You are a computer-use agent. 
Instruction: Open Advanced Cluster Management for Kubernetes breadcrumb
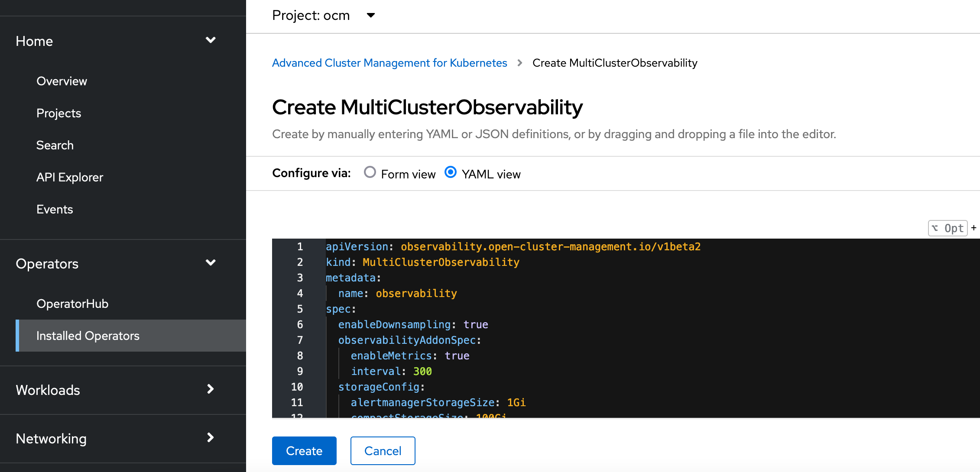389,63
